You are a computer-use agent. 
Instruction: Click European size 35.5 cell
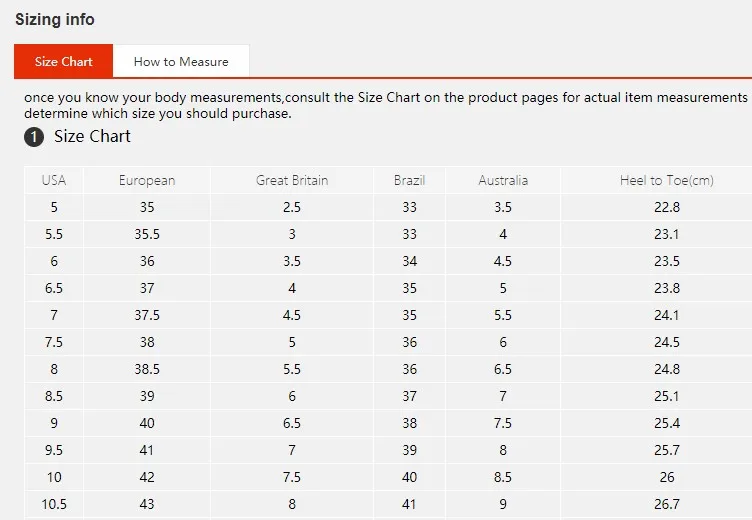click(147, 234)
